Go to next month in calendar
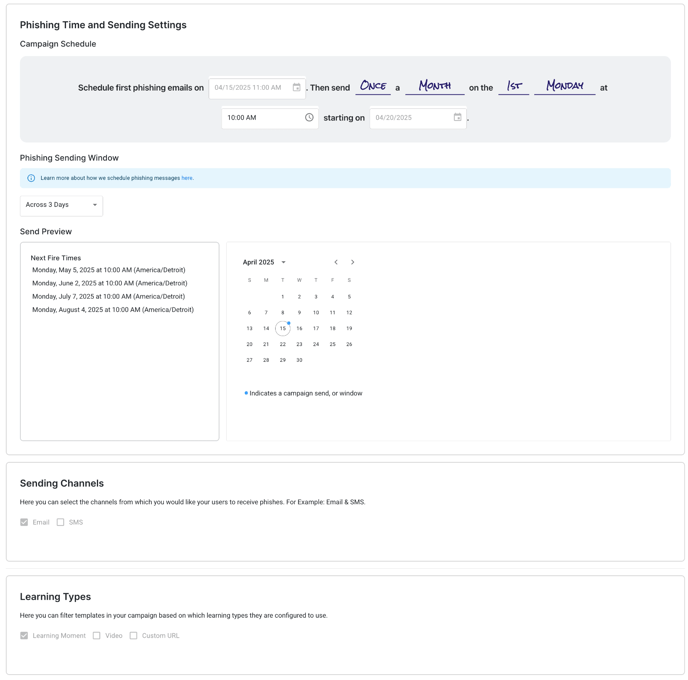This screenshot has height=680, width=688. [352, 262]
